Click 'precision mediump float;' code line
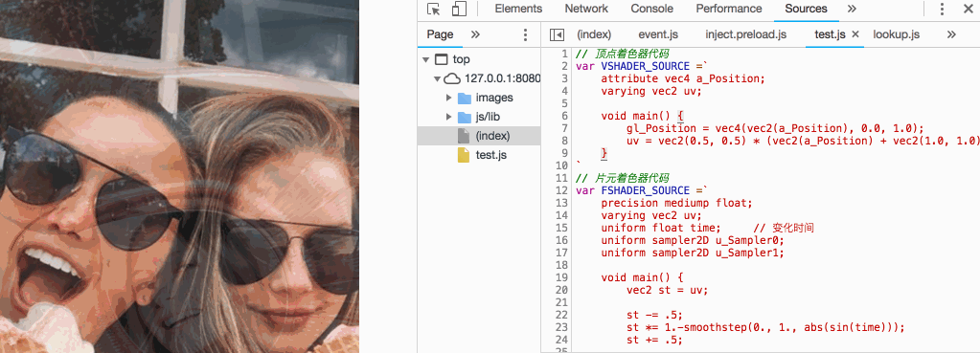Viewport: 980px width, 353px height. click(x=677, y=203)
